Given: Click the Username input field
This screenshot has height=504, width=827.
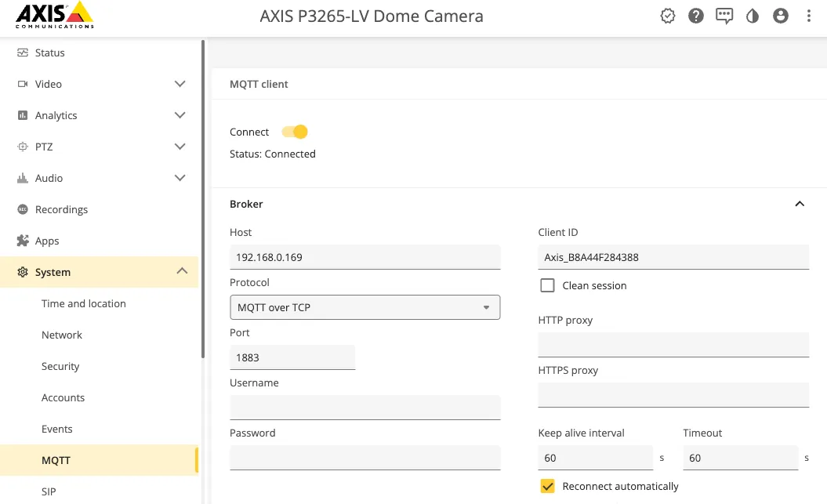Looking at the screenshot, I should 365,408.
